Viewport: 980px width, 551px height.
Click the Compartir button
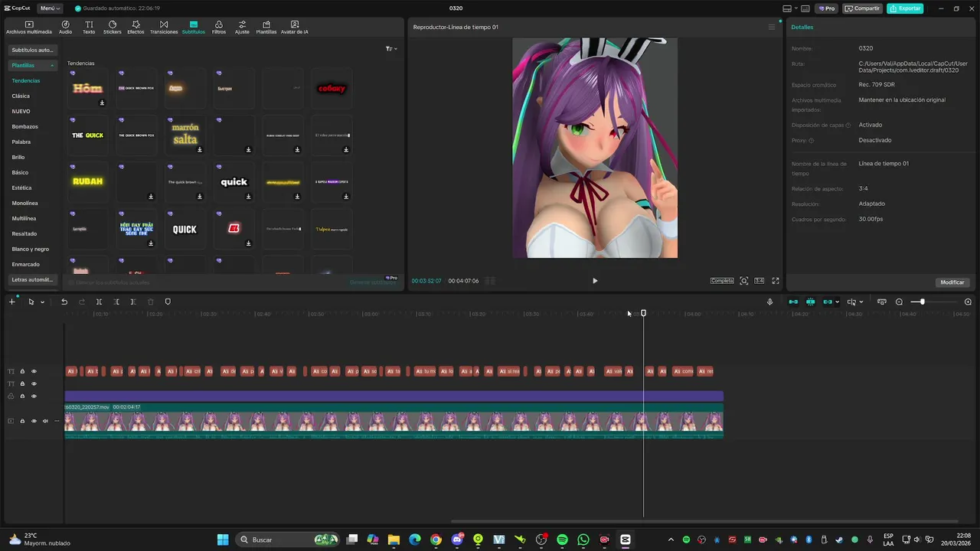pos(862,8)
